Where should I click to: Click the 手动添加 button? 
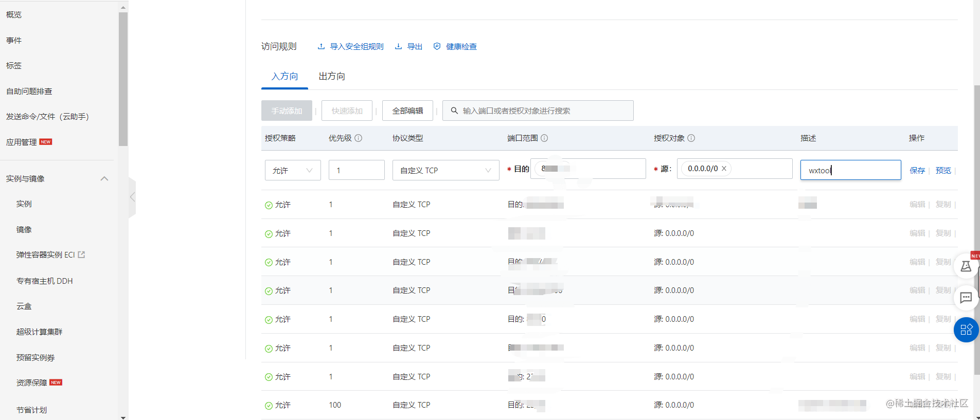[287, 111]
